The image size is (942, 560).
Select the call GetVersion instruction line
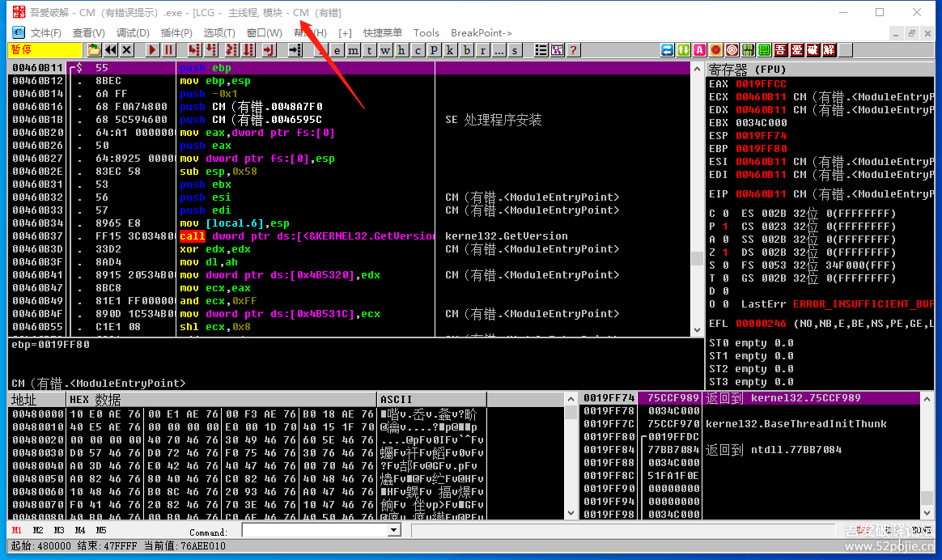coord(308,236)
